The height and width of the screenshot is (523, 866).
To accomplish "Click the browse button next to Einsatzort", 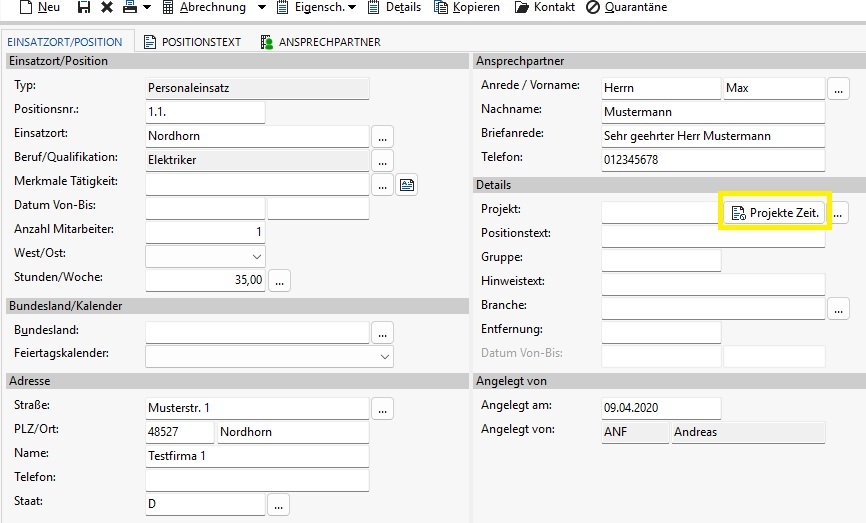I will 382,136.
